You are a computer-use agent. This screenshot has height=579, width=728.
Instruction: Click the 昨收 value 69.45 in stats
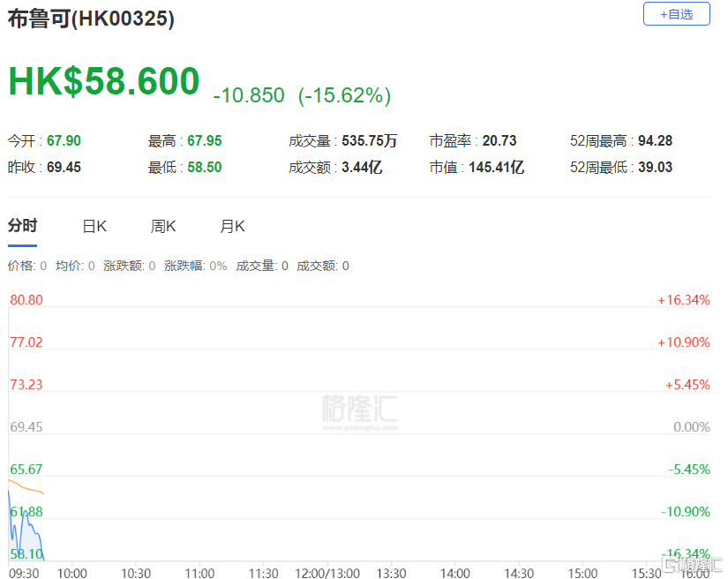(64, 167)
